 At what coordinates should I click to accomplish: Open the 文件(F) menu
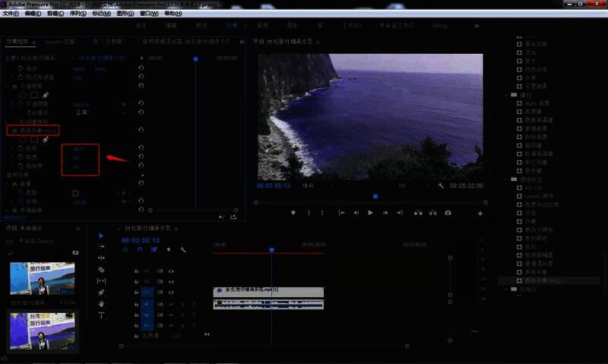pos(11,14)
